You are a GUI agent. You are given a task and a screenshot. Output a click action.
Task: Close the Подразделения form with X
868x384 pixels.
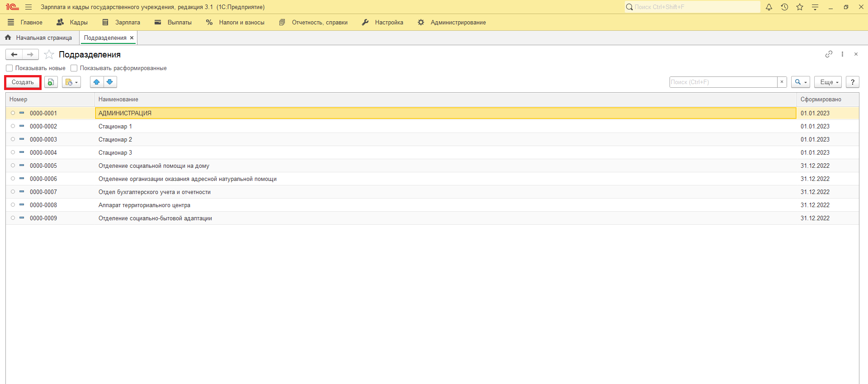click(x=856, y=54)
